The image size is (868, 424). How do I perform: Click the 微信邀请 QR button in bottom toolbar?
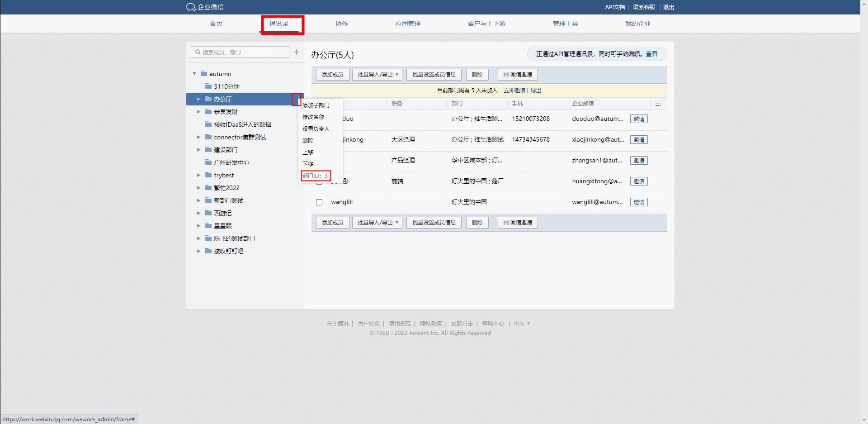pyautogui.click(x=518, y=223)
